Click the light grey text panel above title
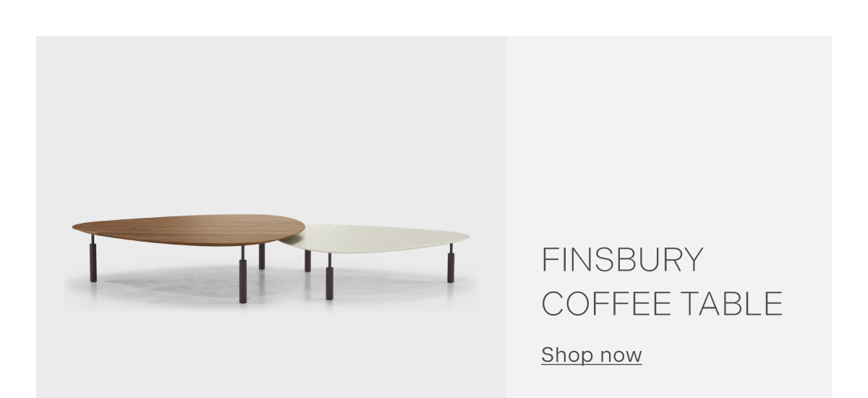This screenshot has height=398, width=868. pos(669,137)
